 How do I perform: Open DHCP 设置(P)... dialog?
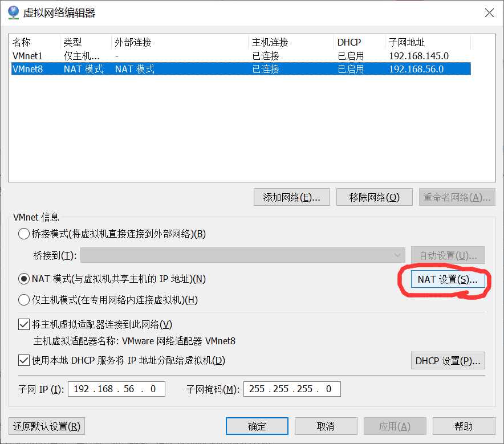(448, 361)
